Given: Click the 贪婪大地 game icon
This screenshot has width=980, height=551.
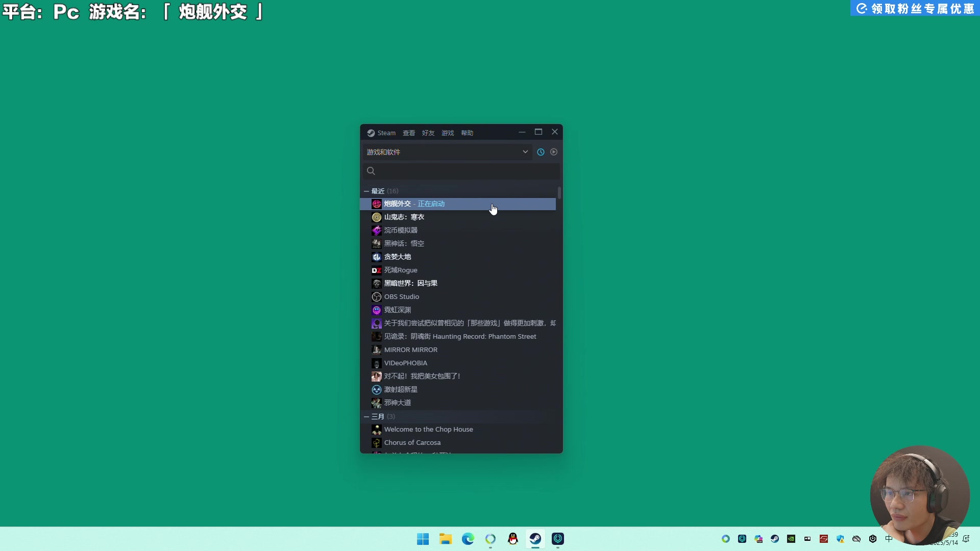Looking at the screenshot, I should (x=377, y=257).
